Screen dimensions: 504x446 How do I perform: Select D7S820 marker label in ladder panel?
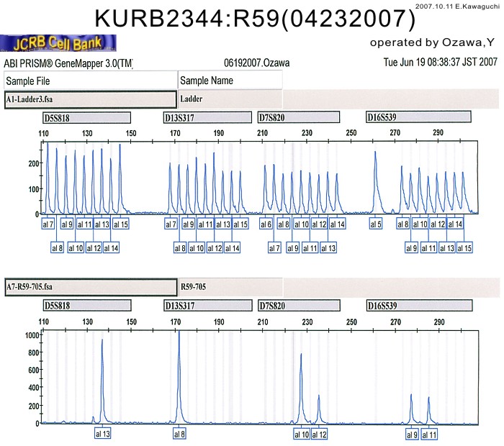click(x=298, y=117)
